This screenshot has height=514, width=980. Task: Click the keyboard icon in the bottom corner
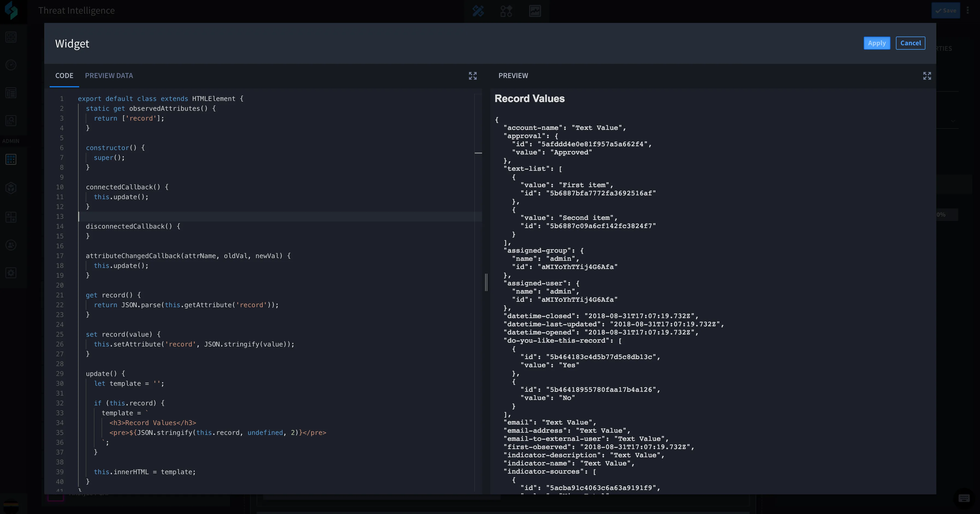pos(964,498)
